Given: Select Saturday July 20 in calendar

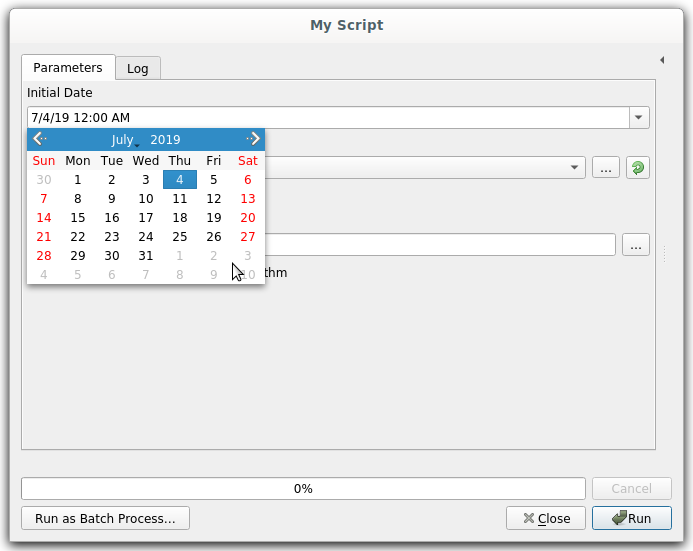Looking at the screenshot, I should [x=248, y=217].
